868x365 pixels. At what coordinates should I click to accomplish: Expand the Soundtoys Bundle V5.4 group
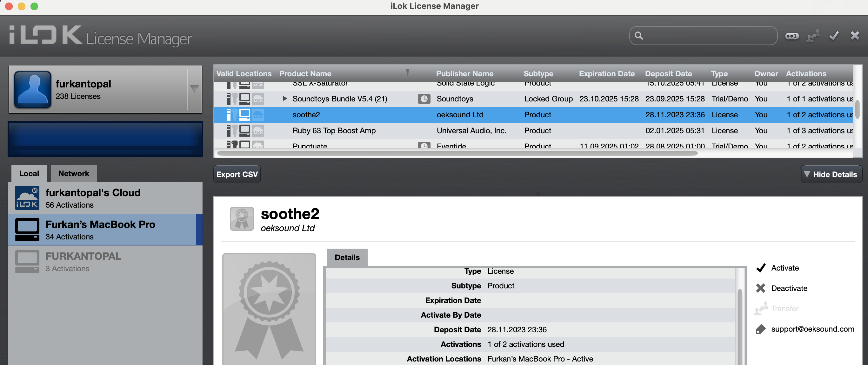click(x=285, y=99)
